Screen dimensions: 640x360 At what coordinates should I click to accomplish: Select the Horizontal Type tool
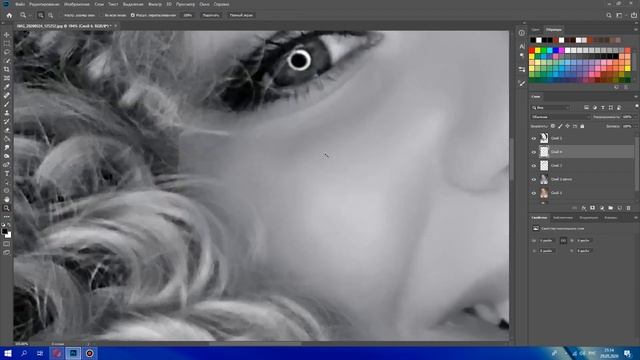[7, 173]
